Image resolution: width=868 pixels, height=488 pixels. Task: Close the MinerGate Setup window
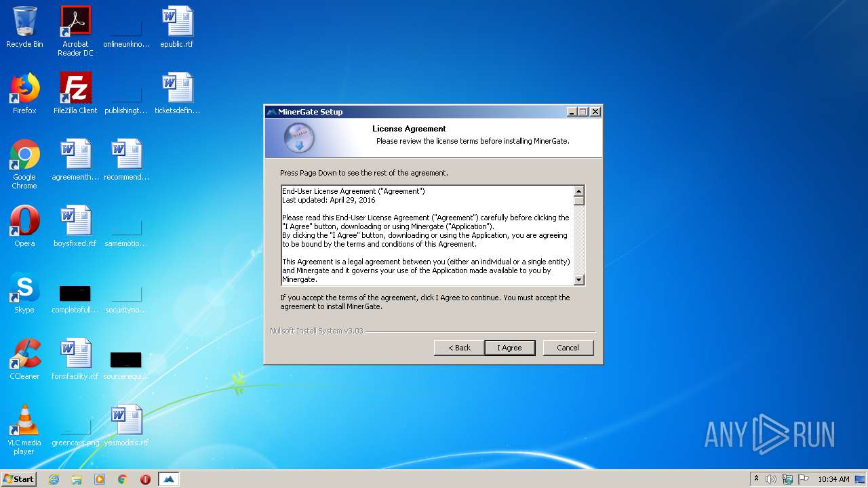tap(595, 112)
